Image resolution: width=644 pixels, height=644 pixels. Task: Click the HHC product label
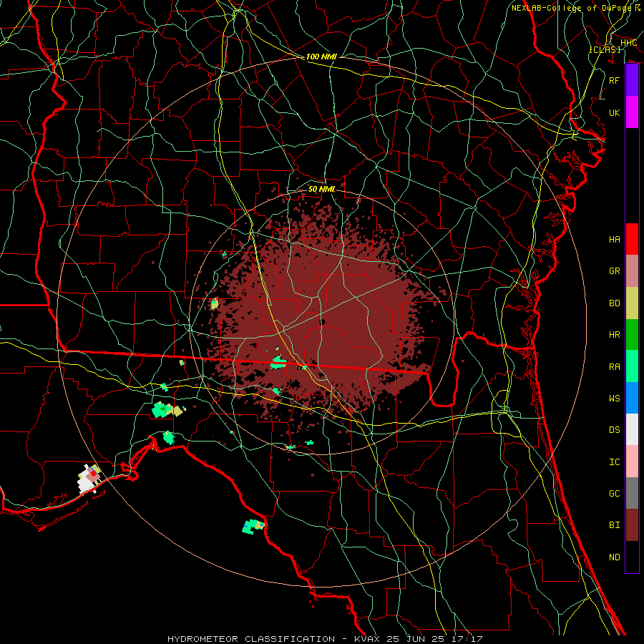(628, 43)
